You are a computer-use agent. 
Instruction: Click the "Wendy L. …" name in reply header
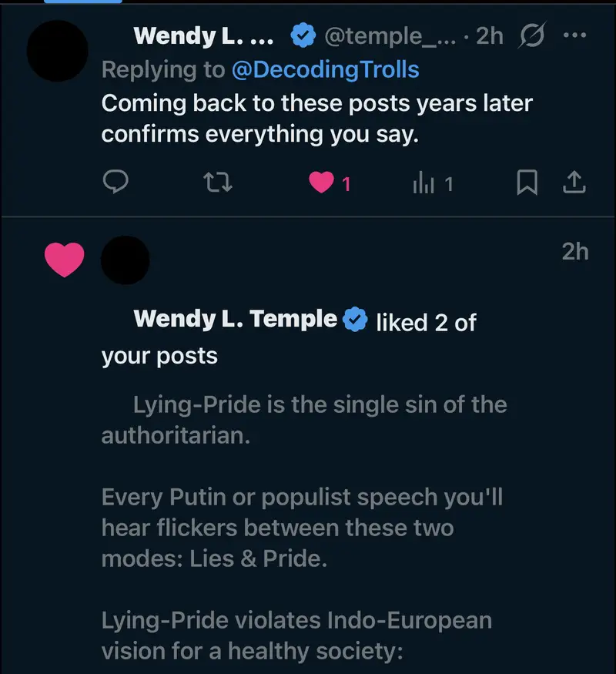(203, 36)
